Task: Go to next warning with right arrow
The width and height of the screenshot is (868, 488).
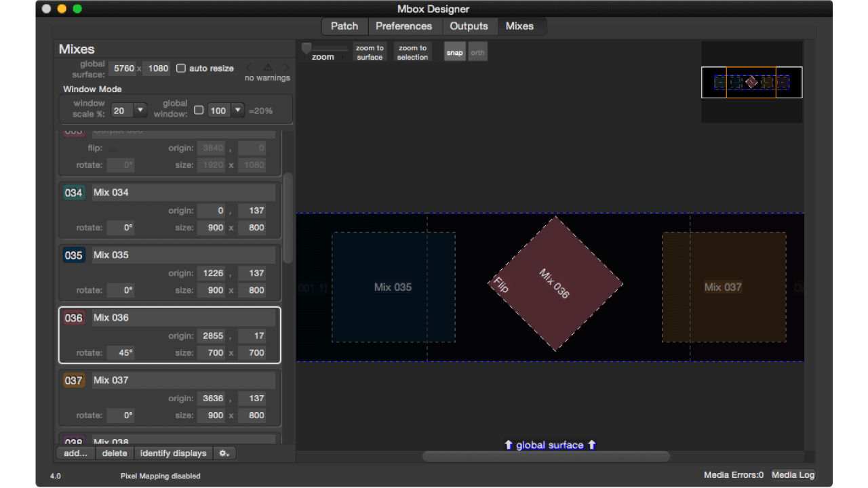Action: 286,67
